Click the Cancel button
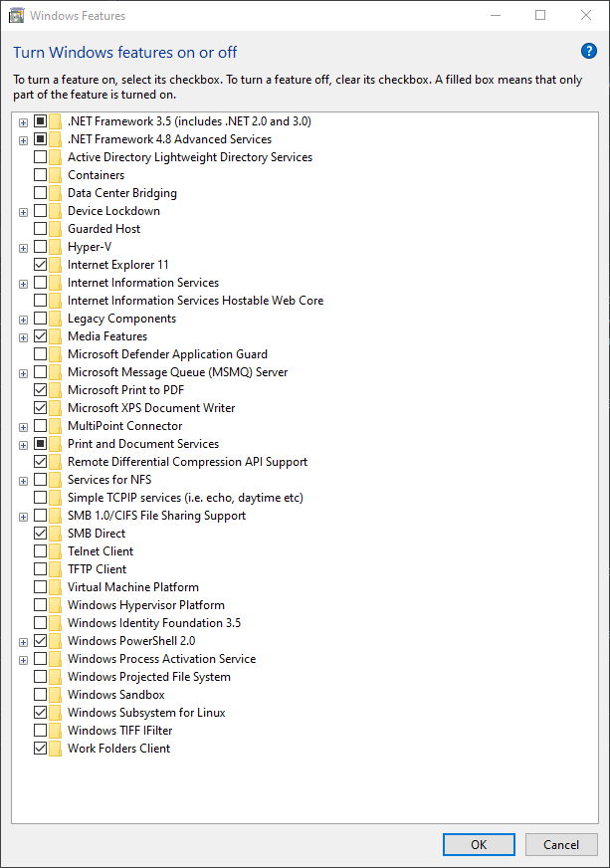This screenshot has height=868, width=610. click(561, 845)
